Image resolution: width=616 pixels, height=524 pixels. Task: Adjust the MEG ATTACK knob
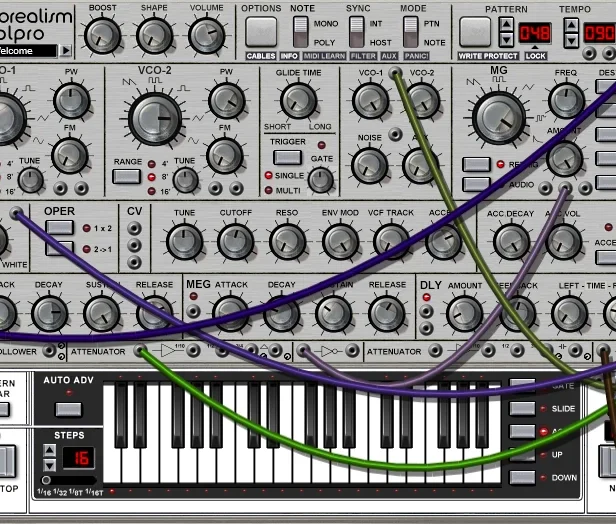[231, 314]
